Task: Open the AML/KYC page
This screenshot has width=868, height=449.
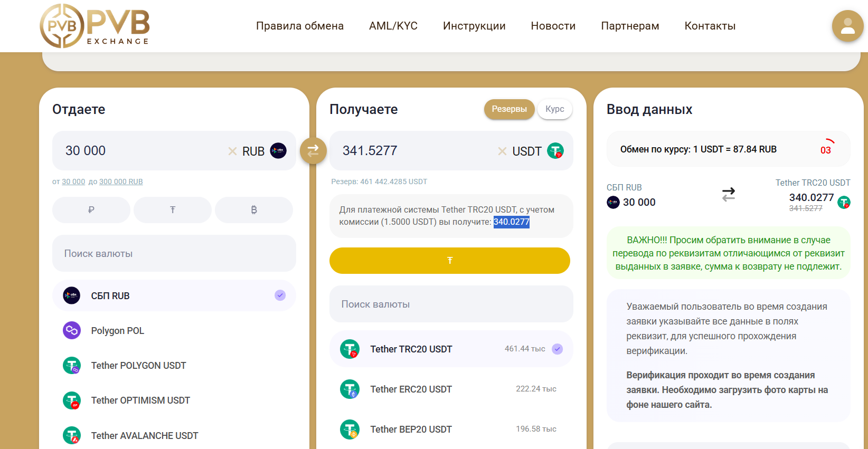Action: [x=393, y=26]
